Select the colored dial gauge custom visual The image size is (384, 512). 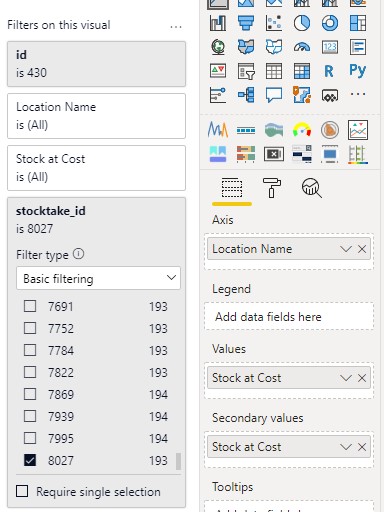[x=302, y=130]
